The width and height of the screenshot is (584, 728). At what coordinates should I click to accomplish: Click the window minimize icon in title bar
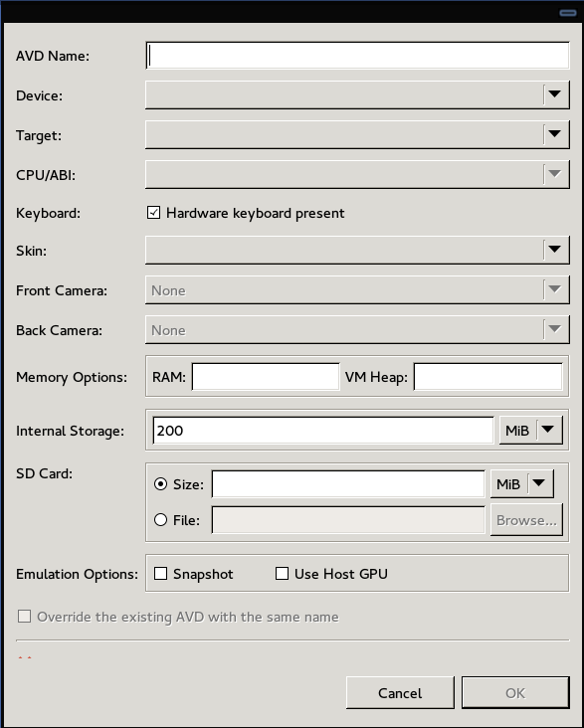[x=568, y=13]
